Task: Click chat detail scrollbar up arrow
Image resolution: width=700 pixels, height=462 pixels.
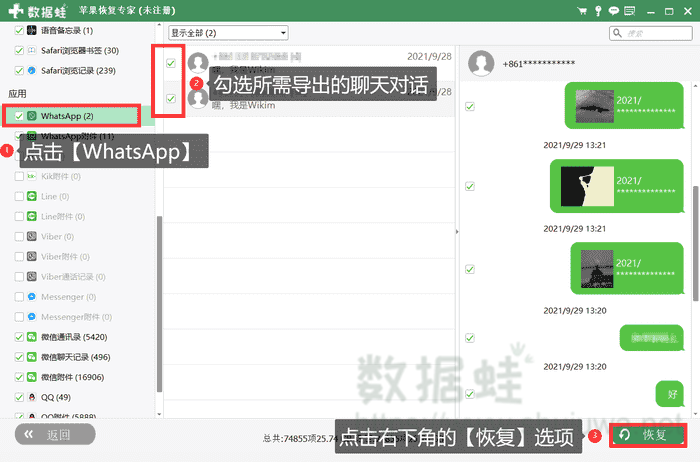Action: (695, 85)
